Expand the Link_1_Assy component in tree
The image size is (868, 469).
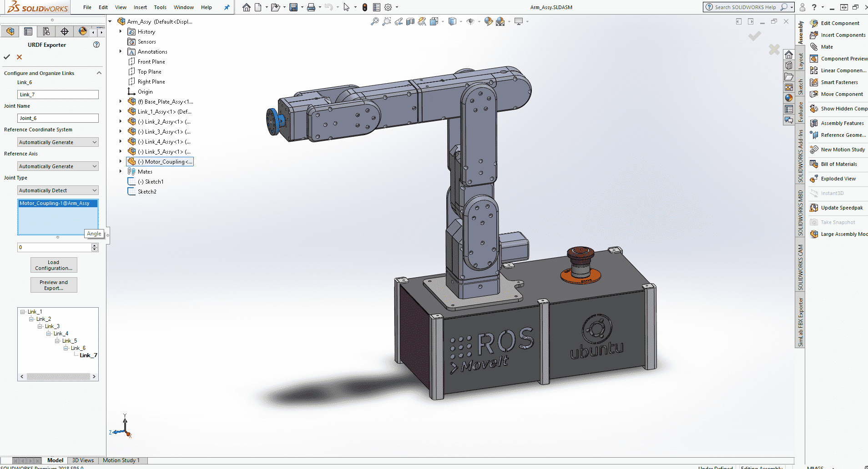121,112
